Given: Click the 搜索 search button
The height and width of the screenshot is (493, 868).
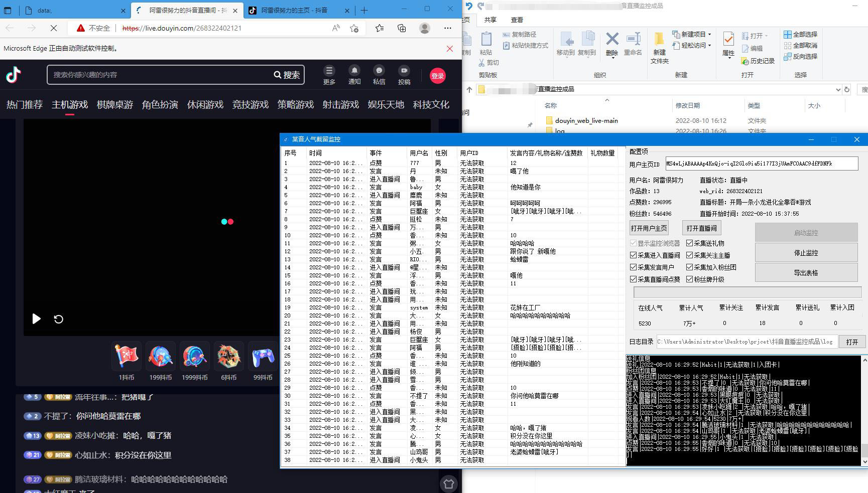Looking at the screenshot, I should (x=287, y=75).
